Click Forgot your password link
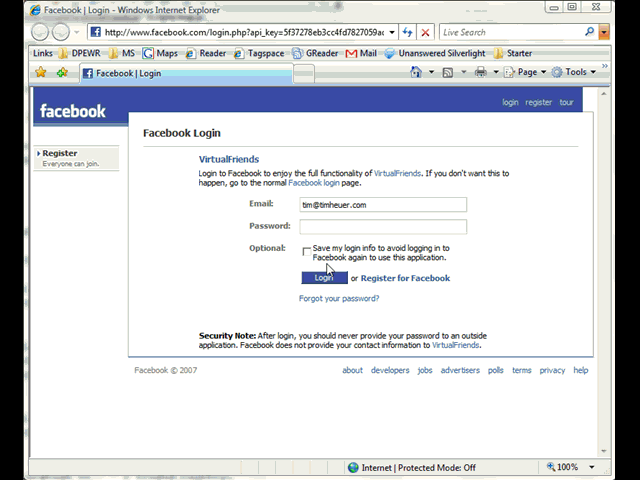The width and height of the screenshot is (640, 480). pos(339,298)
